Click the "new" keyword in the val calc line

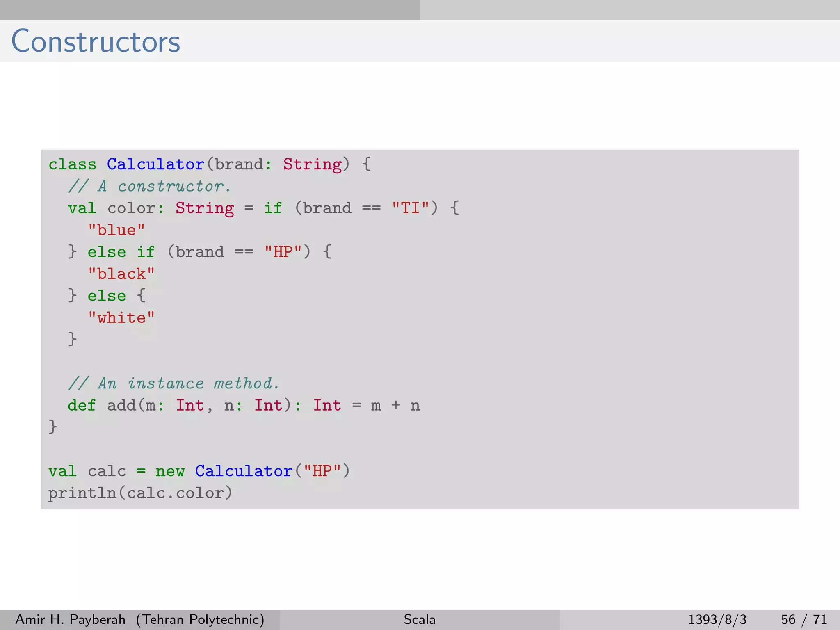point(170,471)
